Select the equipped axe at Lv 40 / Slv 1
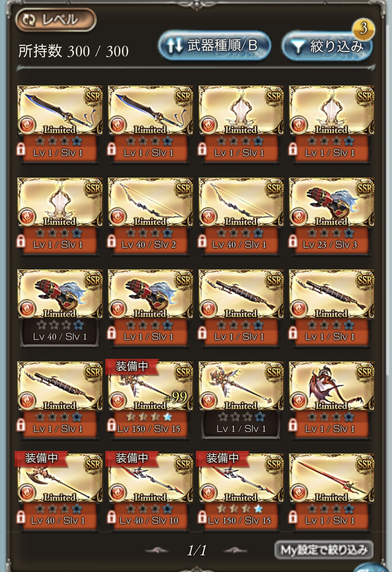392x572 pixels. tap(60, 491)
